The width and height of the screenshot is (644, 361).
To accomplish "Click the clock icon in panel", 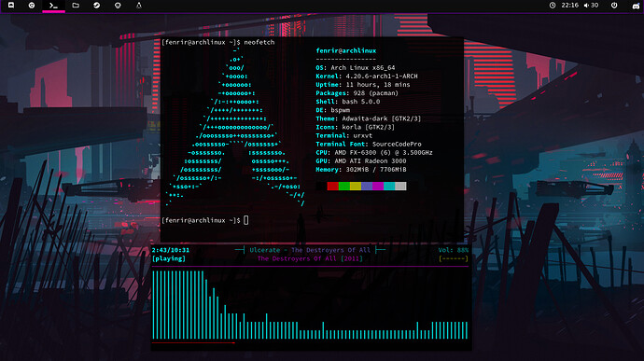I will tap(553, 6).
